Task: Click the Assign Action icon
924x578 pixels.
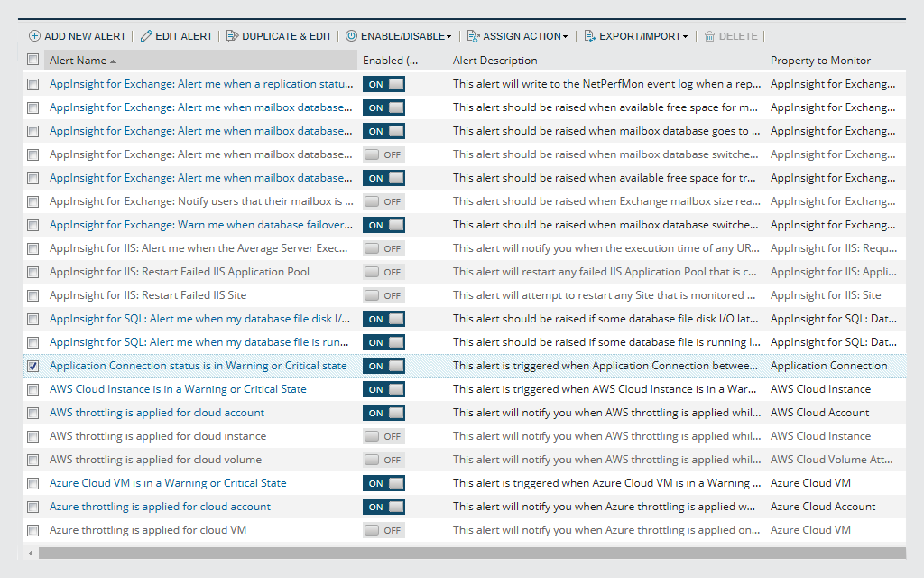Action: [x=473, y=36]
